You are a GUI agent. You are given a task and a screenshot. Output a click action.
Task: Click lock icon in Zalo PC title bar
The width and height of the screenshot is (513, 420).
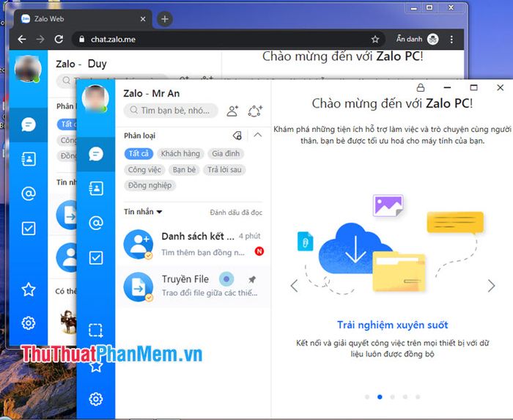tap(421, 88)
